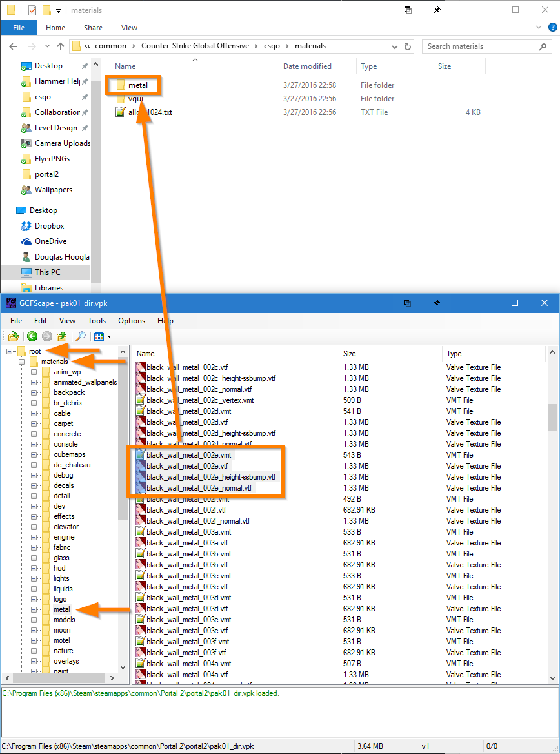Screen dimensions: 560x754
Task: Select black_wall_metal_004a.vtf texture icon
Action: point(141,675)
